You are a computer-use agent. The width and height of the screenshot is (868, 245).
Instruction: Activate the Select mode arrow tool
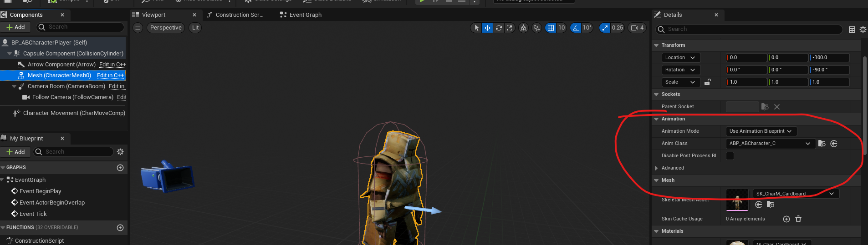476,28
